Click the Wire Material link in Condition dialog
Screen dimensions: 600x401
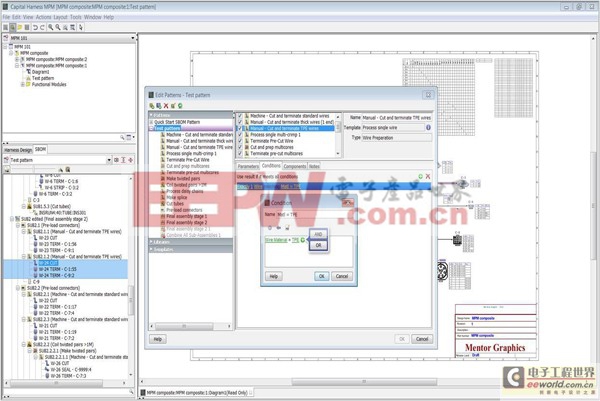pos(276,240)
